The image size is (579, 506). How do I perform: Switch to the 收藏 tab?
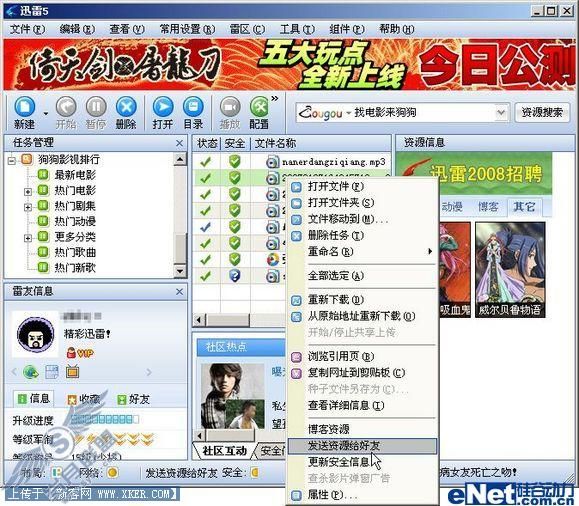84,399
